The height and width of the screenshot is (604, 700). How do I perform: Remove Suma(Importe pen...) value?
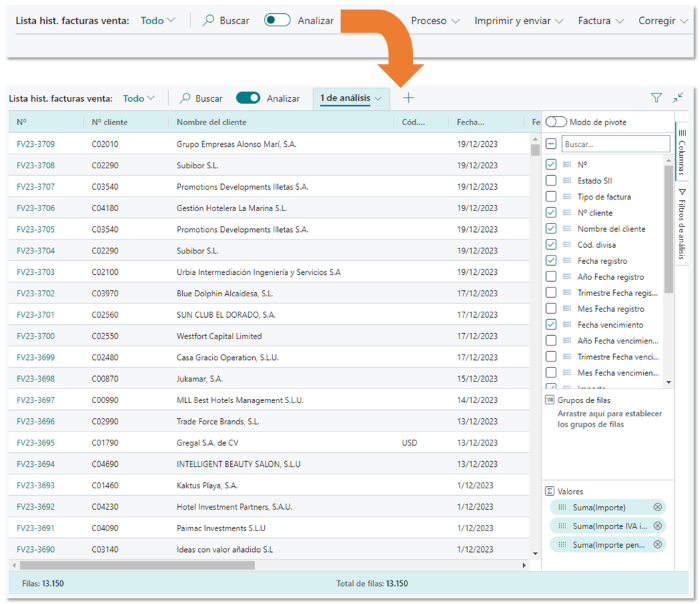658,545
